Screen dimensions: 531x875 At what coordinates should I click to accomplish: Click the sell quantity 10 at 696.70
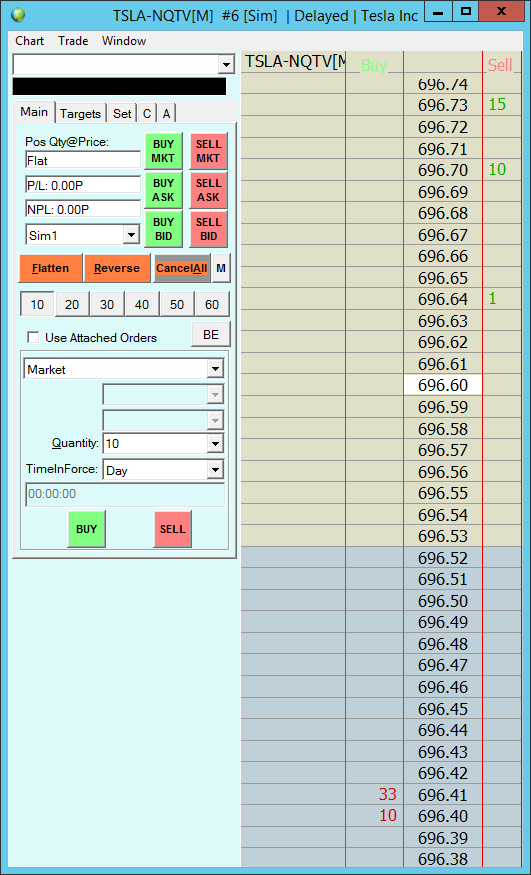498,170
